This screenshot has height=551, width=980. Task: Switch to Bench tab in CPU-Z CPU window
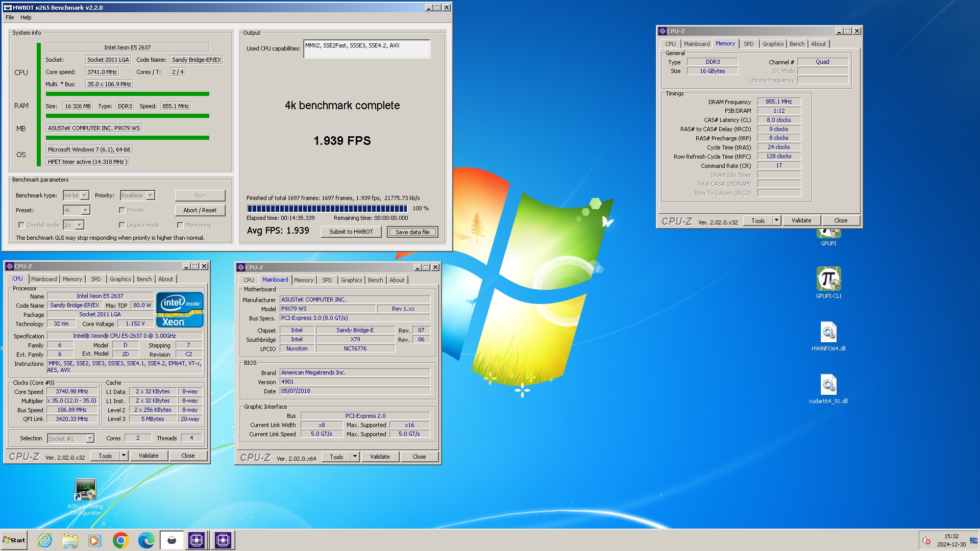pyautogui.click(x=144, y=279)
